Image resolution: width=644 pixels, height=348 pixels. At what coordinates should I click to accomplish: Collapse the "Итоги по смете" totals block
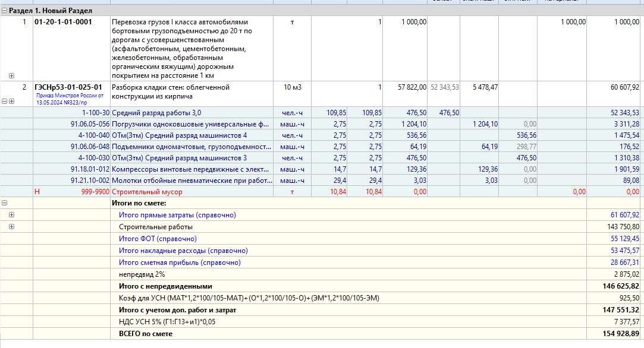(5, 203)
